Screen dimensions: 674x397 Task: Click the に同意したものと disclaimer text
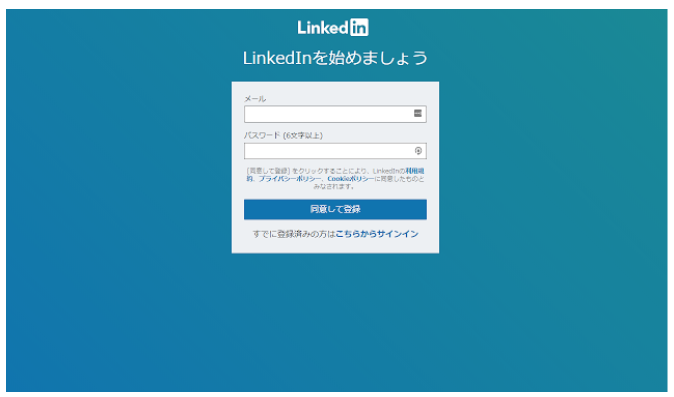tap(399, 179)
